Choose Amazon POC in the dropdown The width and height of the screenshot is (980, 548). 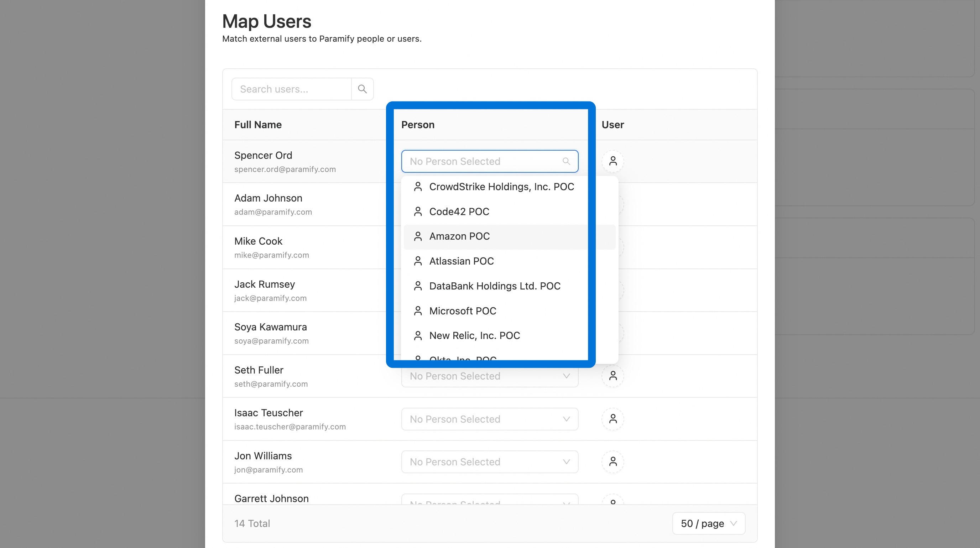[509, 236]
